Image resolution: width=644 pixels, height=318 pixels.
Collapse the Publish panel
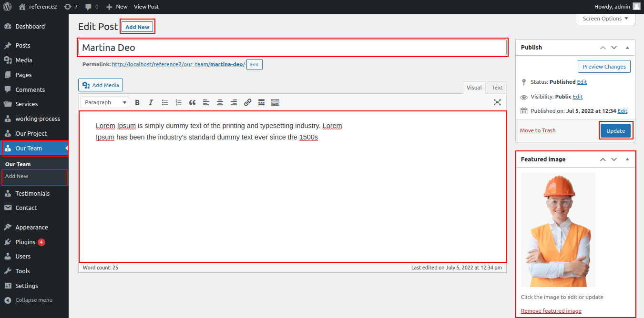point(627,48)
